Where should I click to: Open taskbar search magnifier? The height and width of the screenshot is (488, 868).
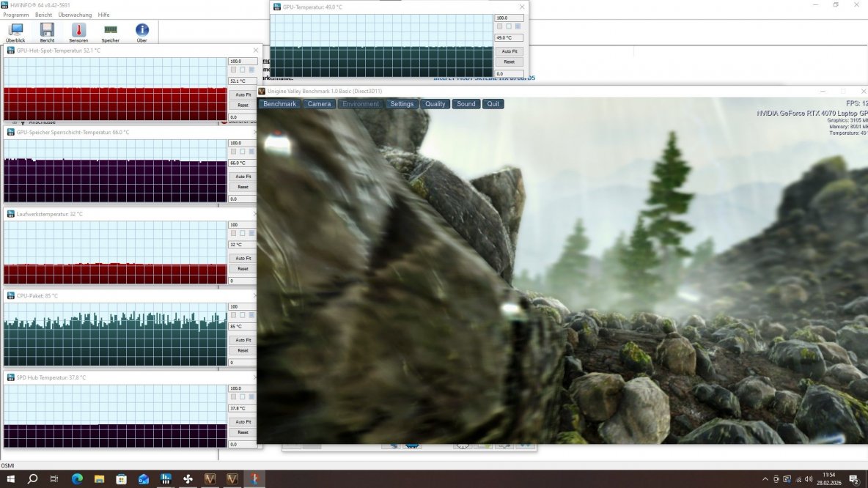click(x=33, y=479)
